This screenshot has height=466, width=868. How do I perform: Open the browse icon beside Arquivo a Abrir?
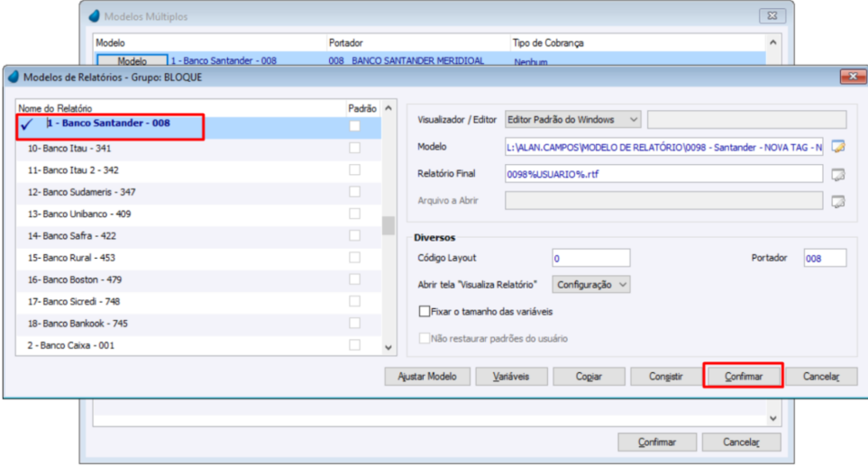click(838, 201)
